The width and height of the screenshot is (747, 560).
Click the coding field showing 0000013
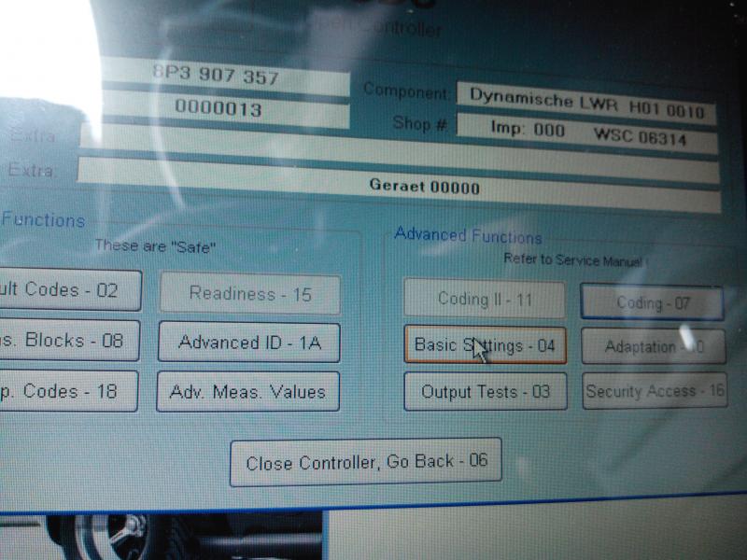pos(226,108)
